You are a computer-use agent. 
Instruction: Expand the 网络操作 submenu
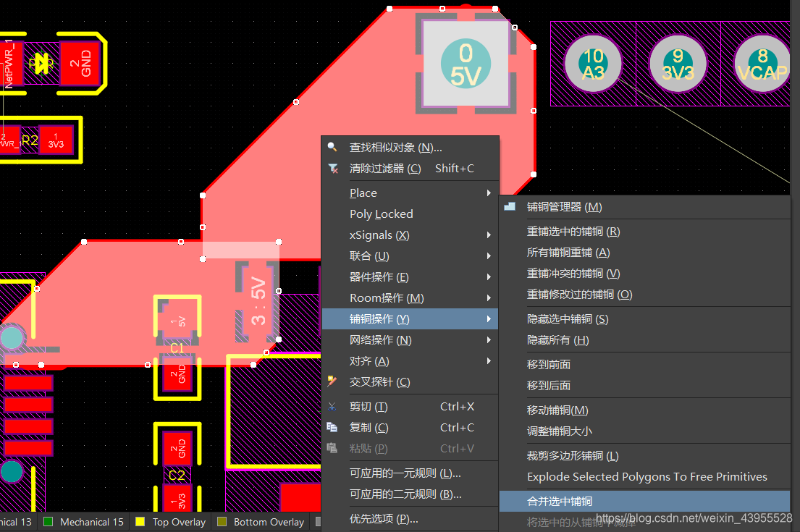[380, 339]
